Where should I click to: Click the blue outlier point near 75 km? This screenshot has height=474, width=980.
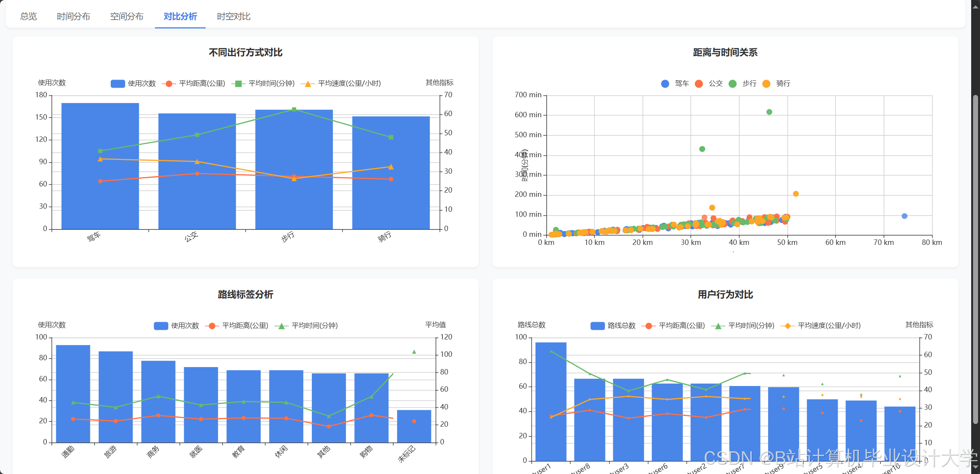click(x=904, y=216)
